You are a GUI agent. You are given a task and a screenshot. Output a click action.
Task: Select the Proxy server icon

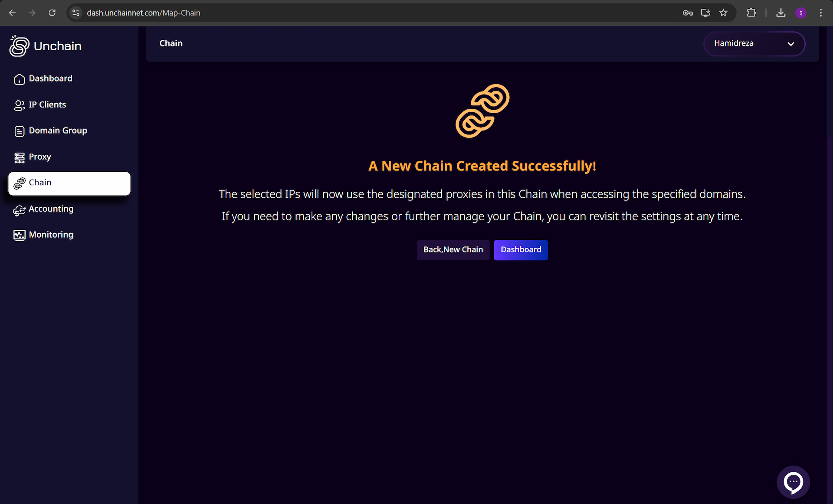19,157
